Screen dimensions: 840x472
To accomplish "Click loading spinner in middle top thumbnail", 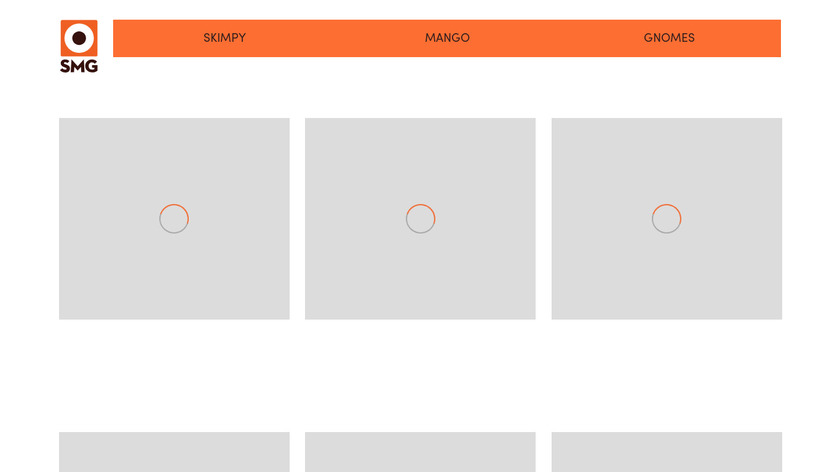I will click(x=421, y=219).
